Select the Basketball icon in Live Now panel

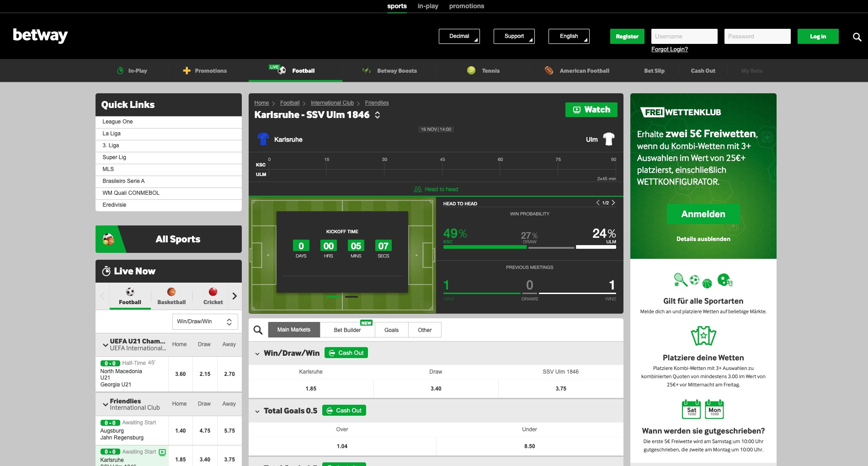(x=171, y=293)
